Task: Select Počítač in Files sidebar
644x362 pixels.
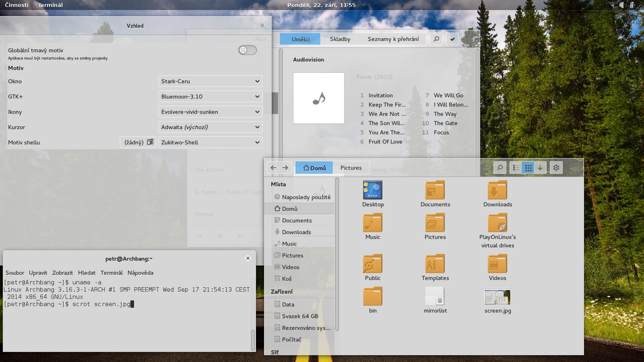Action: pos(299,339)
